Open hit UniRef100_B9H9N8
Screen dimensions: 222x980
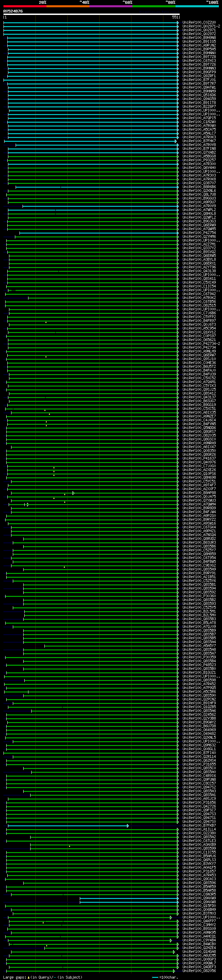[x=199, y=38]
